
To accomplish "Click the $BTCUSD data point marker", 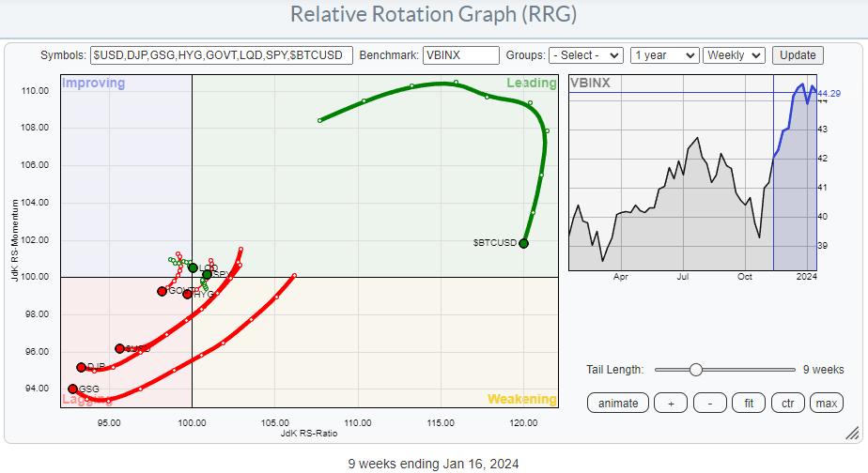I will [523, 243].
